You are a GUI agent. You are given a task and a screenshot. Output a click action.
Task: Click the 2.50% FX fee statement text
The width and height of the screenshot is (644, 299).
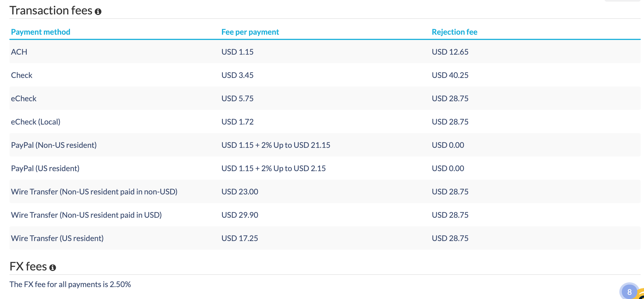(70, 284)
